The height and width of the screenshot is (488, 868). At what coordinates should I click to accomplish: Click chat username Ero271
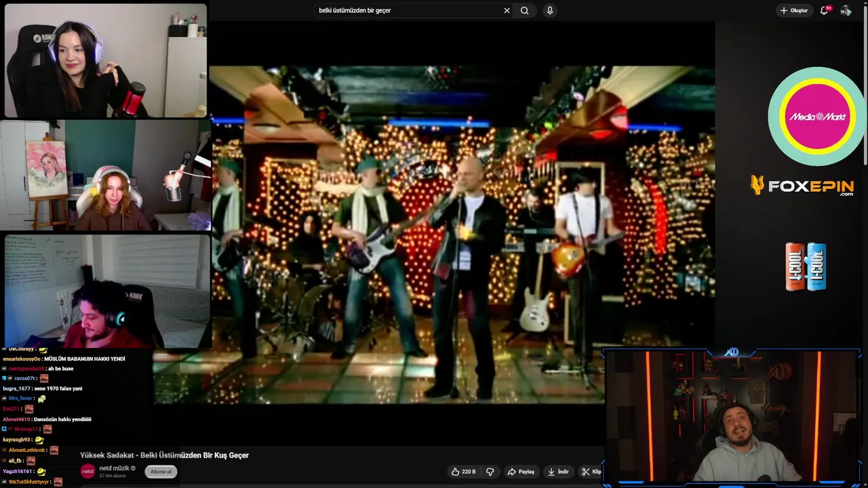click(11, 409)
